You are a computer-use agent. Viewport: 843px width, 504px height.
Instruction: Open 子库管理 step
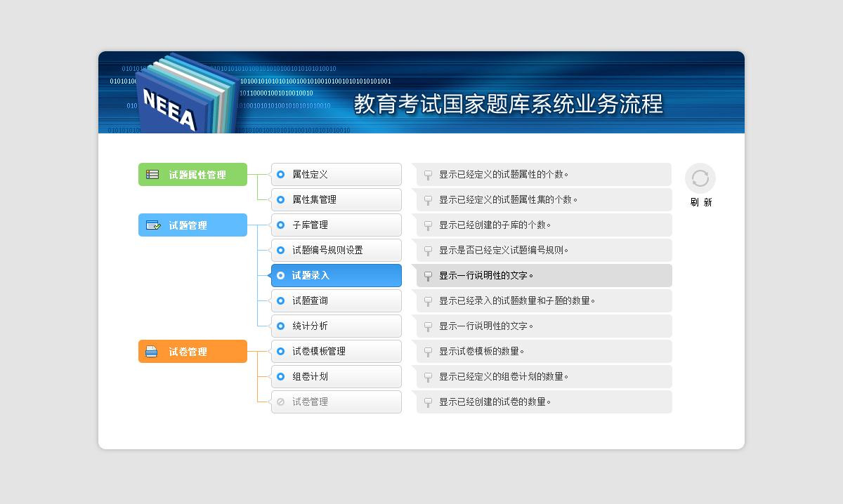(x=336, y=225)
